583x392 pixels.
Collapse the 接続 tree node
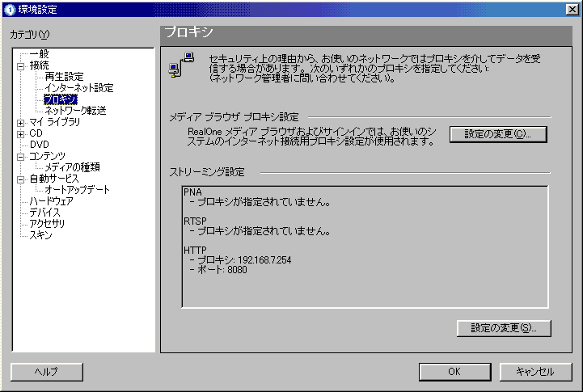(21, 66)
